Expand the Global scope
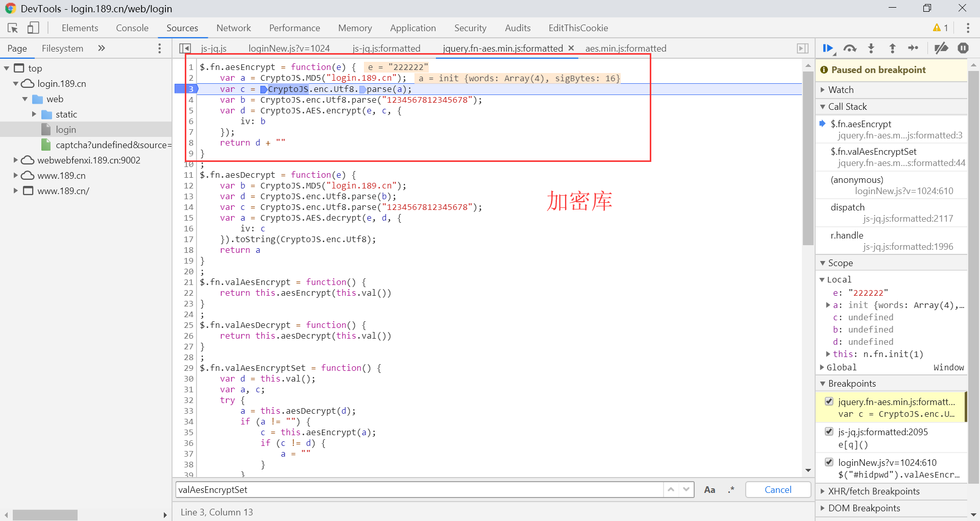 point(822,368)
